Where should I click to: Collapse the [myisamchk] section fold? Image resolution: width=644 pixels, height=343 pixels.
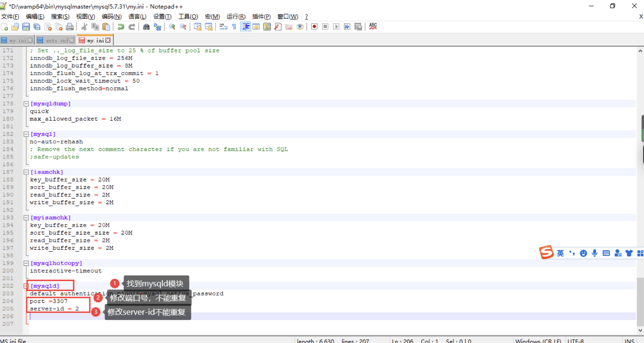(x=26, y=218)
